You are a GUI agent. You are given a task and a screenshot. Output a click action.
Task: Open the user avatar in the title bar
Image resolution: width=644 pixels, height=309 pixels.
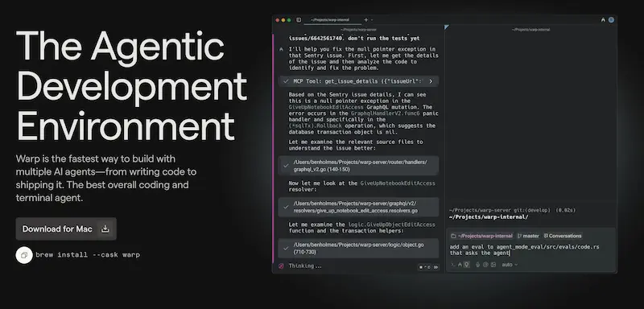[611, 19]
